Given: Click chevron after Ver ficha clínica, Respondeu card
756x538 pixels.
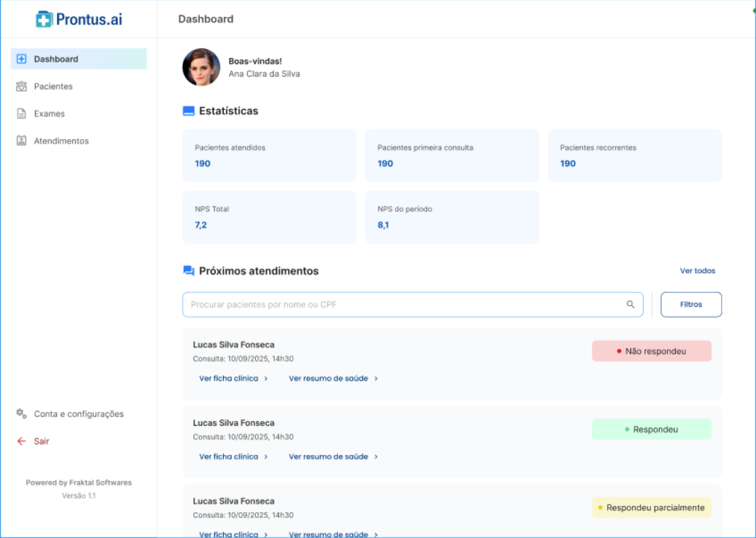Looking at the screenshot, I should point(266,457).
